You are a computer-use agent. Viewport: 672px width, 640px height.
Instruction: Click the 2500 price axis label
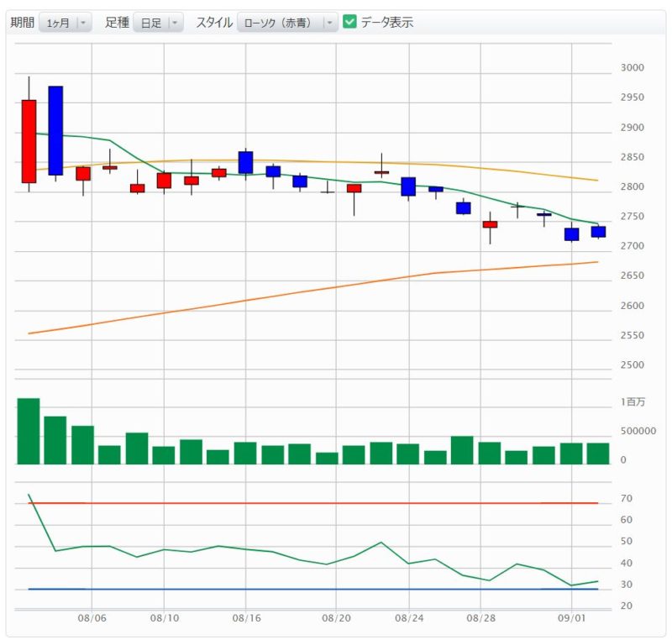point(632,365)
